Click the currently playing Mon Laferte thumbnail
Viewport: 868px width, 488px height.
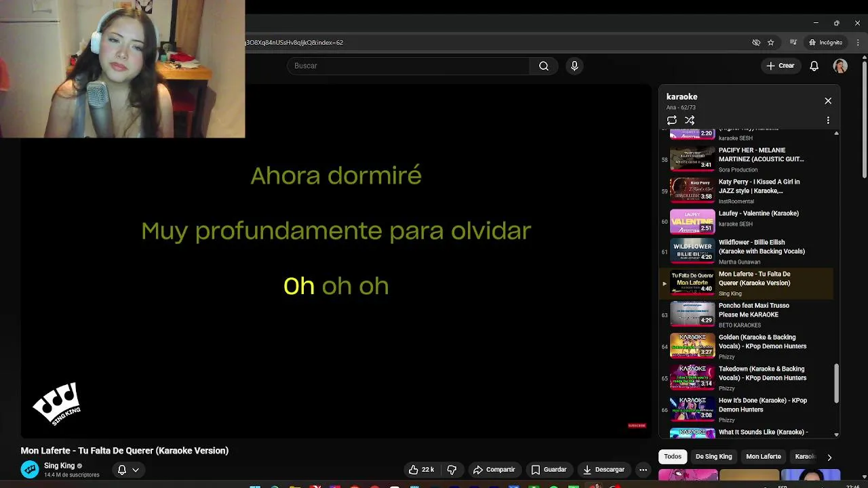click(x=692, y=282)
